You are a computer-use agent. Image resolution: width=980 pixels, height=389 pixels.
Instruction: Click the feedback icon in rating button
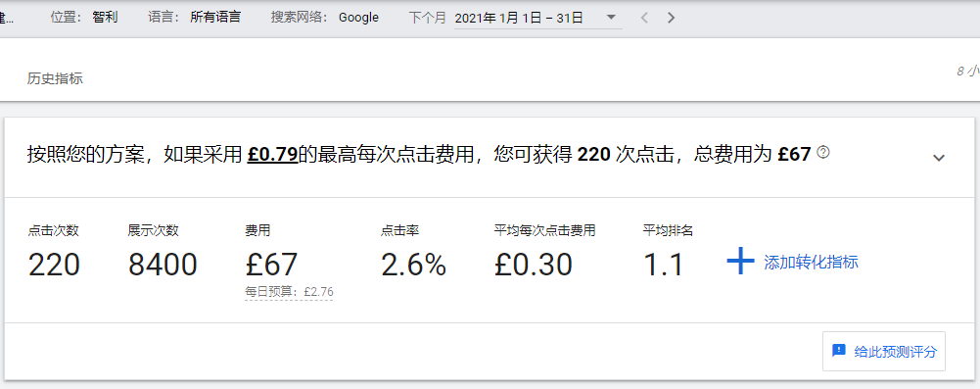[839, 350]
